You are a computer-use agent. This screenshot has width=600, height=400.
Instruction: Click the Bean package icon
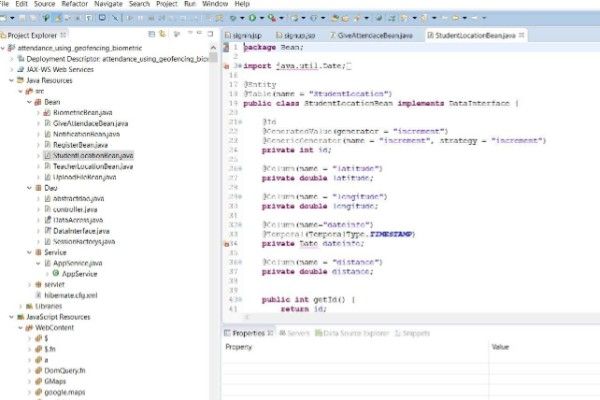click(x=38, y=102)
